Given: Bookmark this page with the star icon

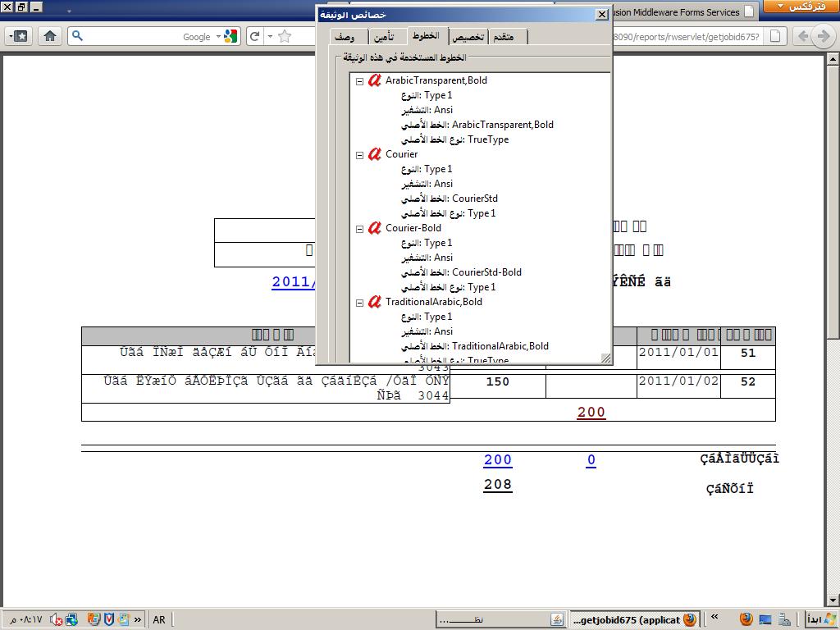Looking at the screenshot, I should click(x=285, y=36).
